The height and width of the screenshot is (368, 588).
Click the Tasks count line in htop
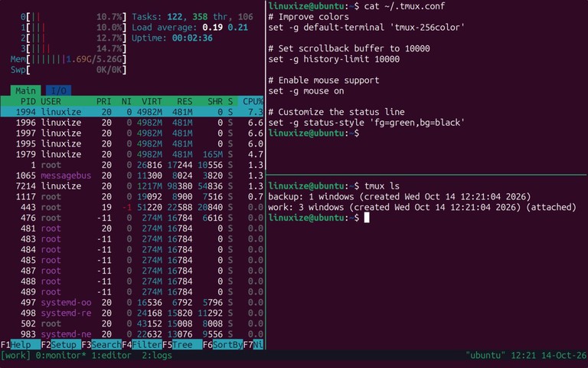coord(192,17)
